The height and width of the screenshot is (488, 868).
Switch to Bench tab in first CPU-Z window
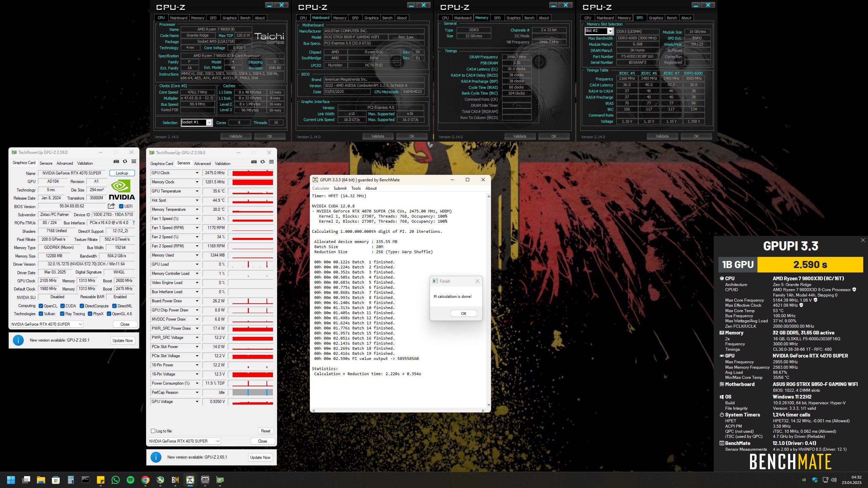(245, 18)
